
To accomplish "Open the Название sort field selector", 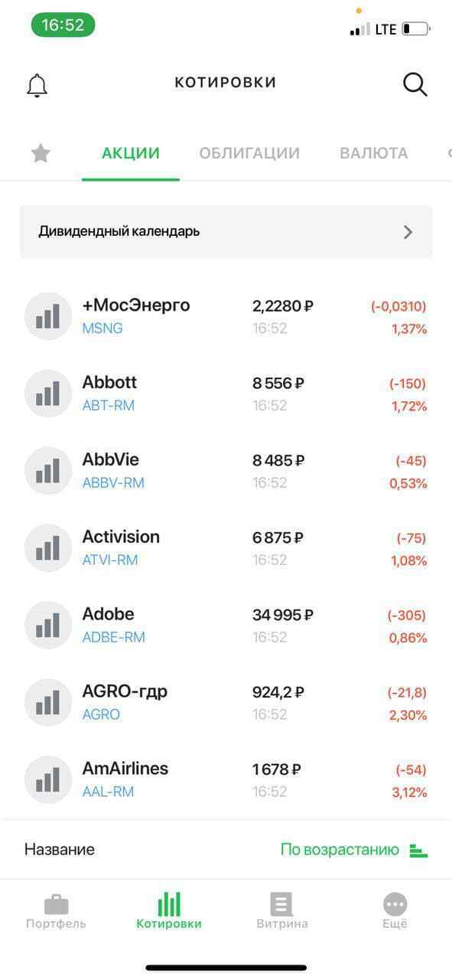I will pos(60,849).
